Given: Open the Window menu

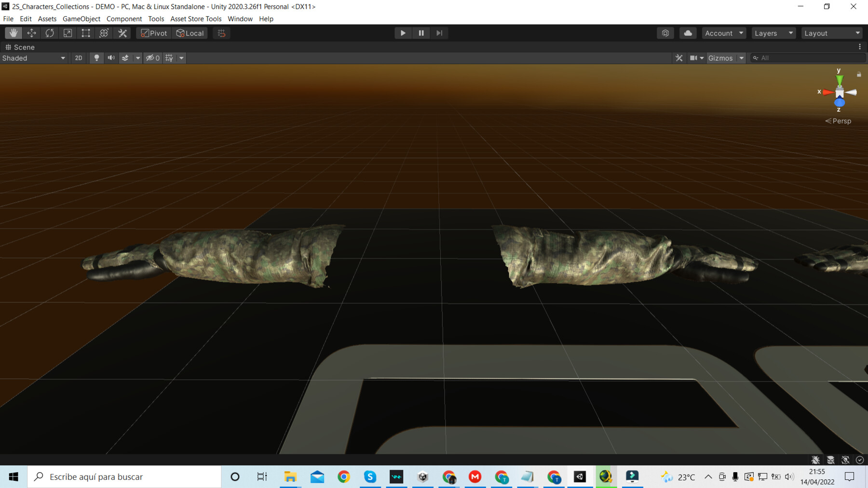Looking at the screenshot, I should [240, 19].
